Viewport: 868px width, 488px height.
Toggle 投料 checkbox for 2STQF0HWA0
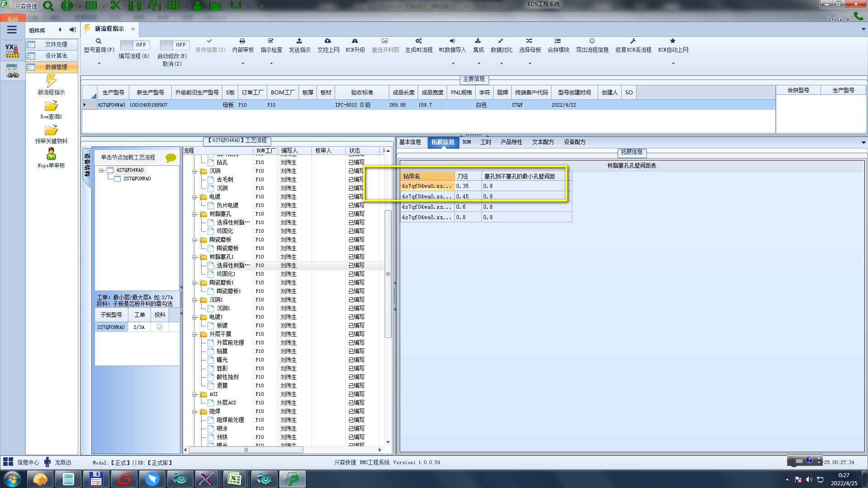tap(160, 327)
